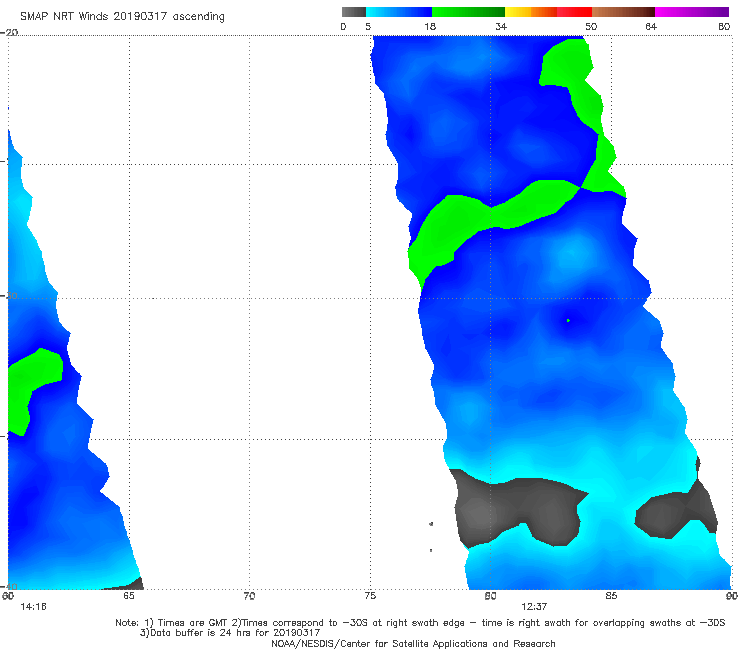Click the longitude axis label '75'
The width and height of the screenshot is (740, 650).
[x=370, y=596]
